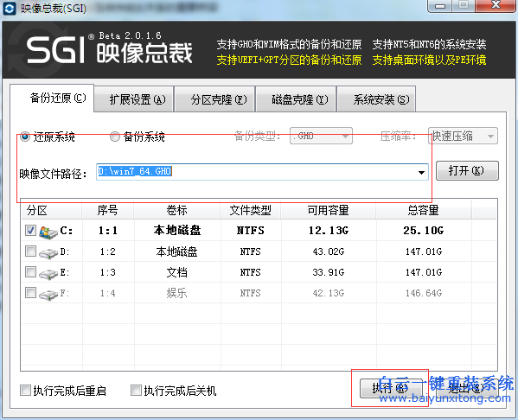Click the SGI app icon in title bar
The height and width of the screenshot is (420, 518).
click(9, 9)
